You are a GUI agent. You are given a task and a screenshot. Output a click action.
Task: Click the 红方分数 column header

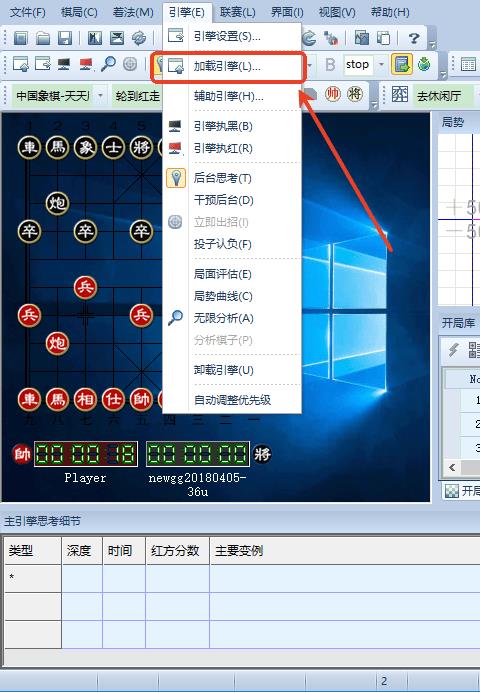tap(175, 551)
